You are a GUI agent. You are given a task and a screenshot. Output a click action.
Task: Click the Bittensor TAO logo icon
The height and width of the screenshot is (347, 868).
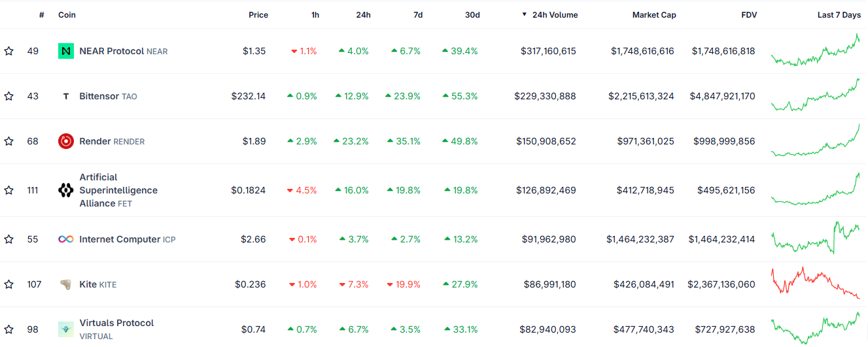pyautogui.click(x=66, y=96)
